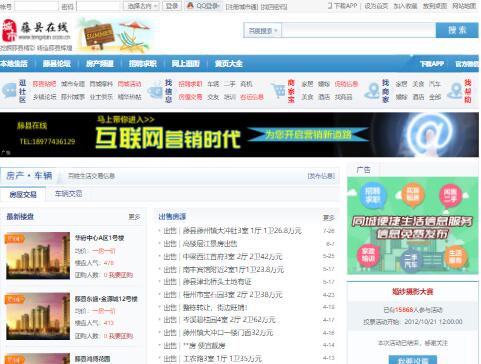The width and height of the screenshot is (481, 364).
Task: Click the map pin icon beside 找商家
Action: pos(372,91)
